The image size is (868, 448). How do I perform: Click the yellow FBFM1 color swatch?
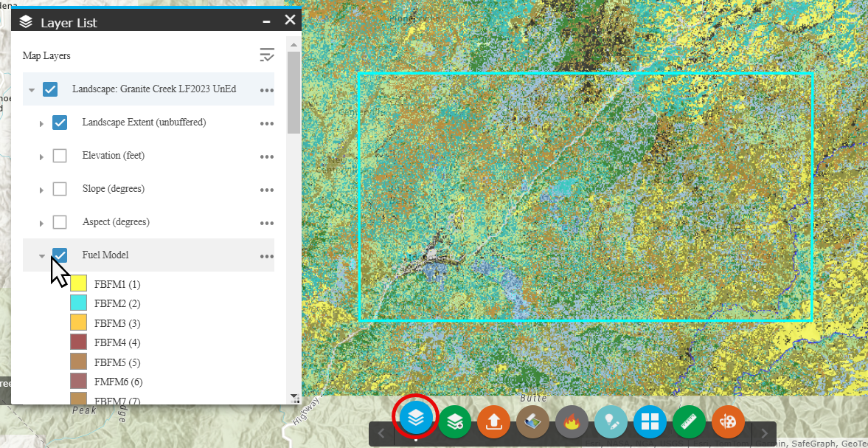point(77,283)
